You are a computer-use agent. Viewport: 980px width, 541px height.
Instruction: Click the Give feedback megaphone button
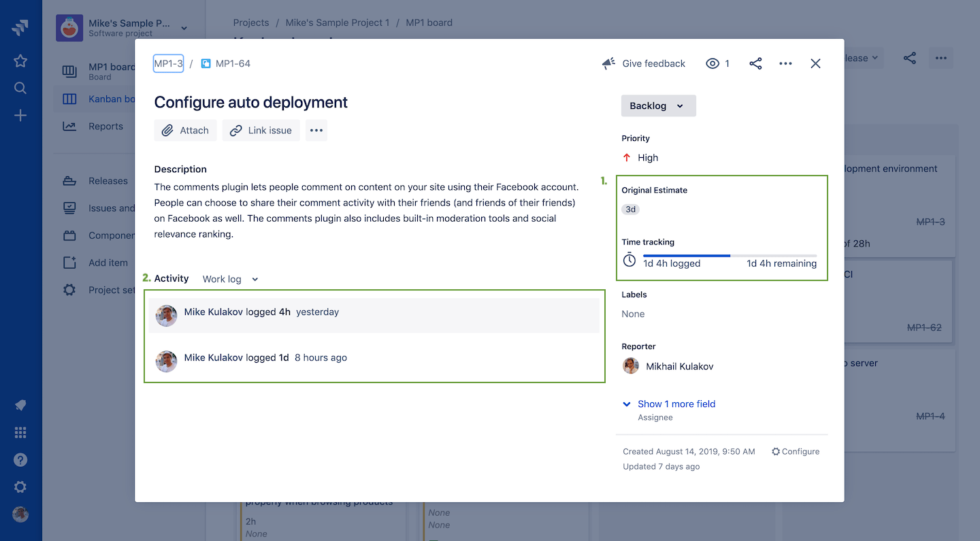(x=644, y=63)
